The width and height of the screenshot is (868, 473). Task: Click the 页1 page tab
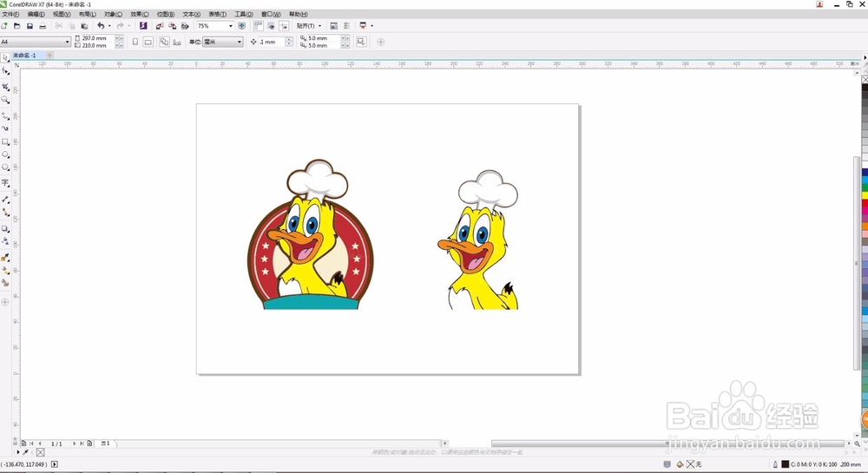[x=105, y=443]
